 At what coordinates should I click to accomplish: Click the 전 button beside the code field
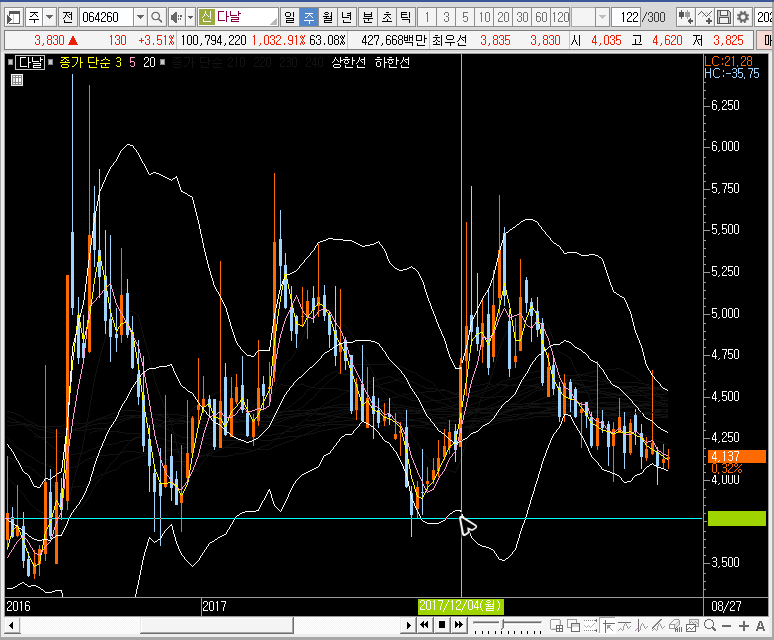coord(68,18)
